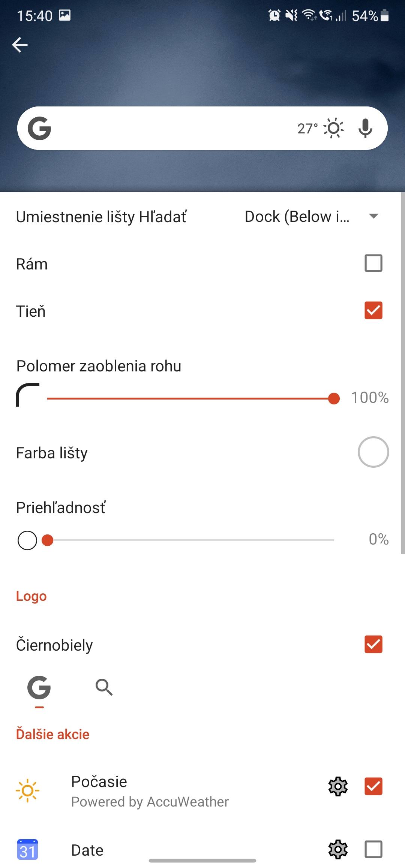Screen dimensions: 405x868
Task: Tap the calendar icon beside Date
Action: coord(27,850)
